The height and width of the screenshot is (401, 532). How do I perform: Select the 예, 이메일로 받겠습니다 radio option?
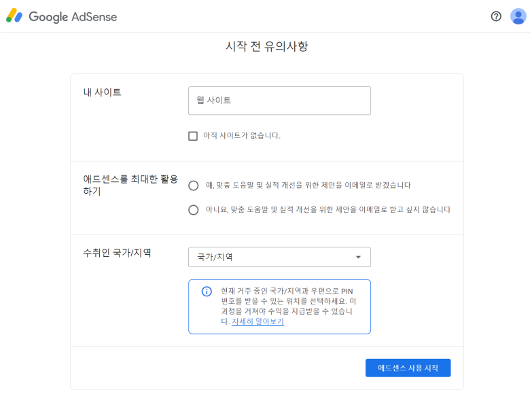194,186
